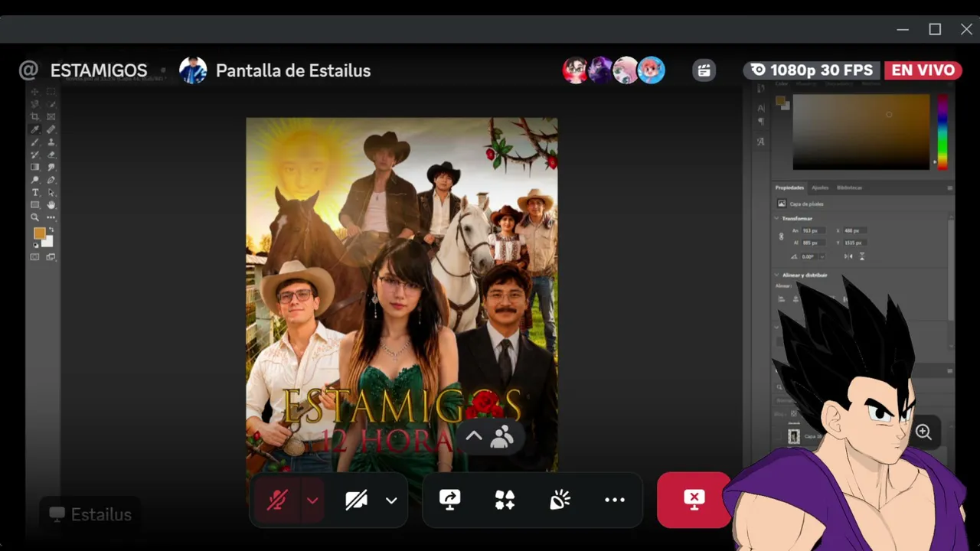Switch to the Ajustes tab
Image resolution: width=980 pixels, height=551 pixels.
pyautogui.click(x=820, y=187)
